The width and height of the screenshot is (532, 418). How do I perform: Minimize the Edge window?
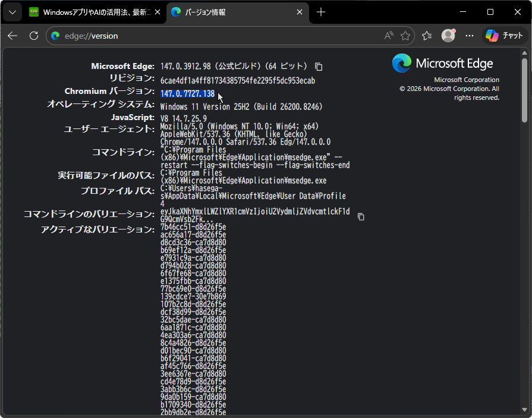coord(463,12)
